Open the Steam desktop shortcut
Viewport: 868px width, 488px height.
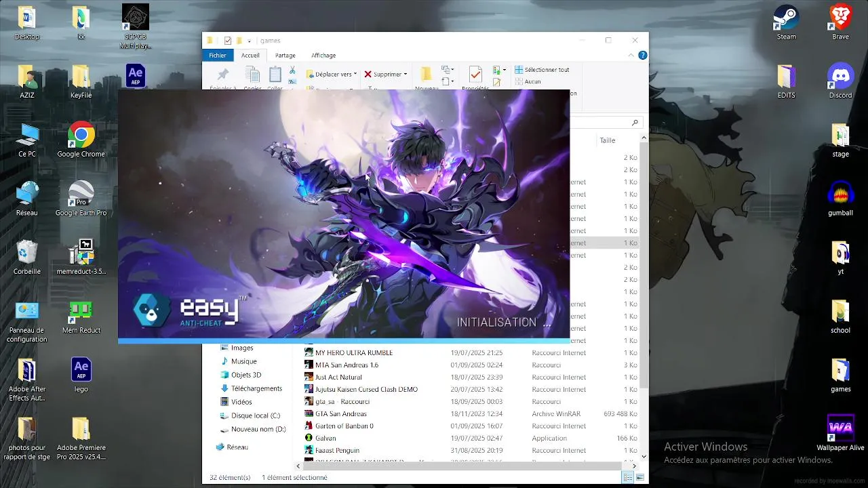point(787,22)
